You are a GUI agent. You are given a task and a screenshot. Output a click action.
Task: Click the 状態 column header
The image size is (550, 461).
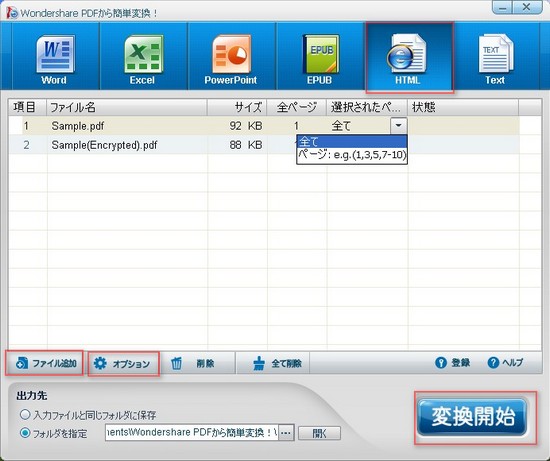(x=463, y=107)
